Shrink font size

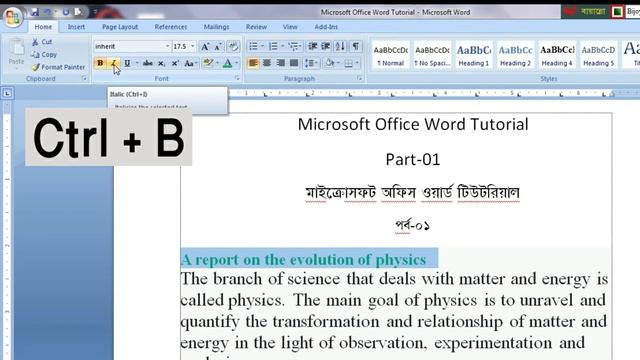[x=218, y=46]
